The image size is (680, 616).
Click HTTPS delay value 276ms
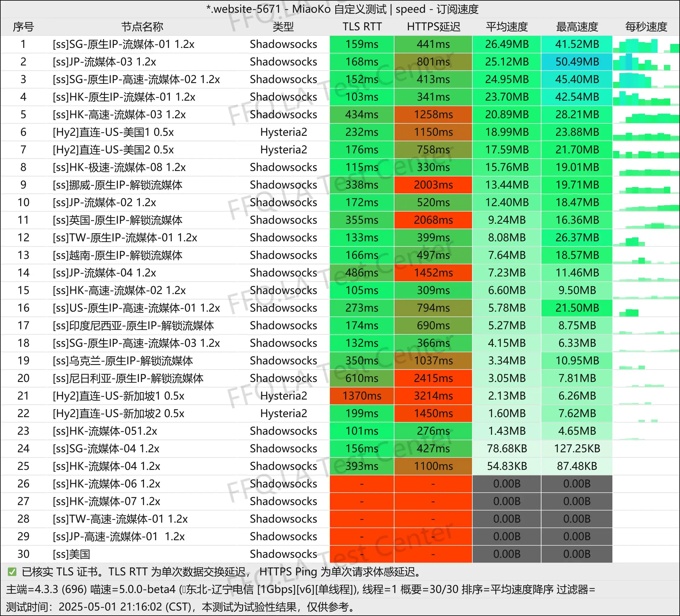click(434, 431)
